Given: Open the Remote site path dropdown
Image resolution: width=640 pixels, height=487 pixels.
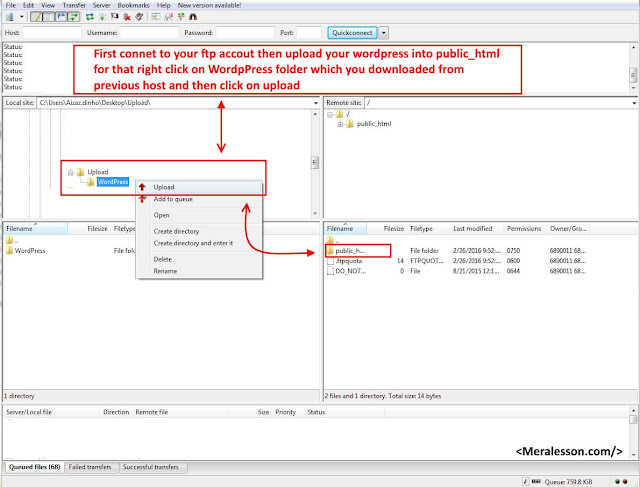Looking at the screenshot, I should coord(634,103).
